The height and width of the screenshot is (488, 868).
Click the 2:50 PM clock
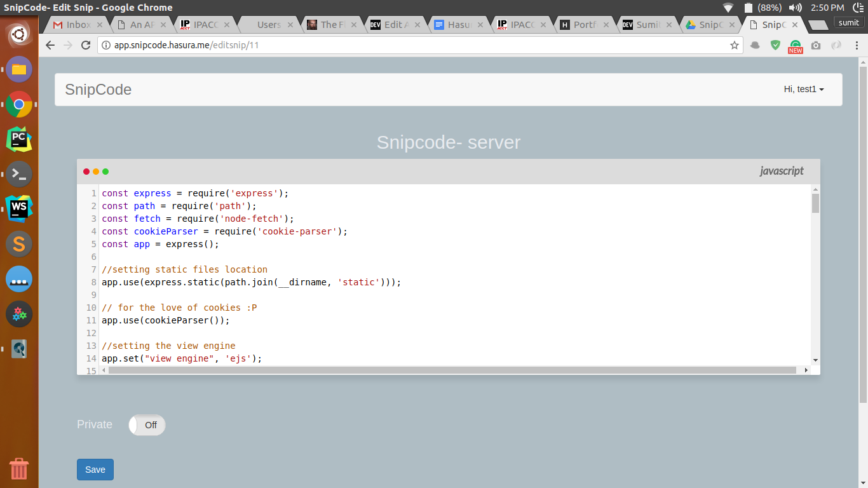pyautogui.click(x=827, y=8)
